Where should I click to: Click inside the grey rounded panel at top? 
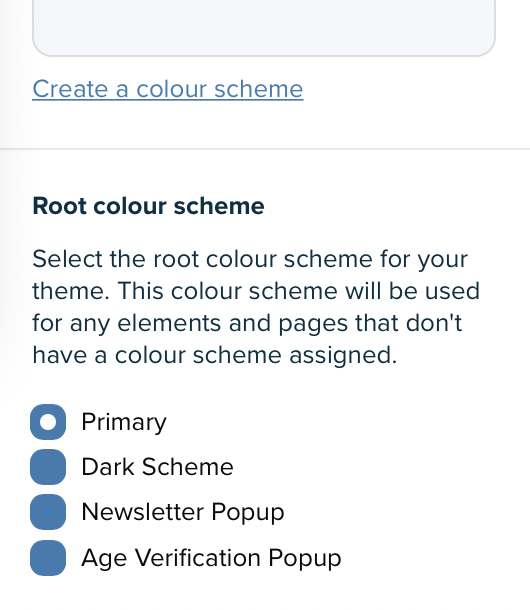(x=264, y=25)
